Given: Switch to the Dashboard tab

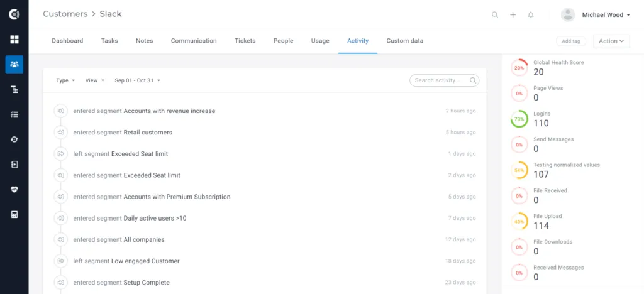Looking at the screenshot, I should [x=67, y=41].
